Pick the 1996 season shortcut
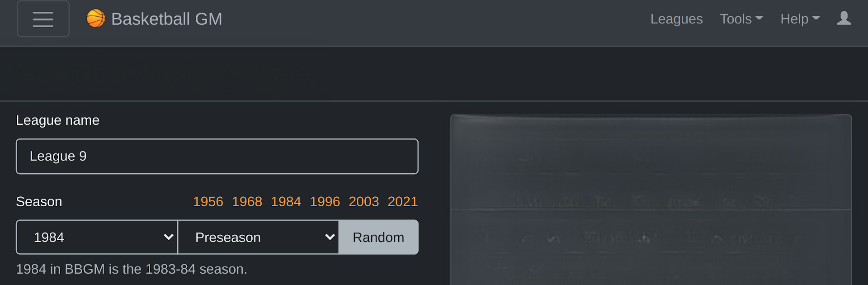 coord(325,201)
